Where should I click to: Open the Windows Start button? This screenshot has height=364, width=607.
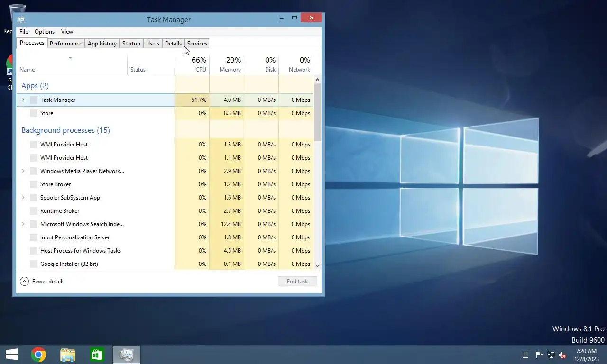12,355
